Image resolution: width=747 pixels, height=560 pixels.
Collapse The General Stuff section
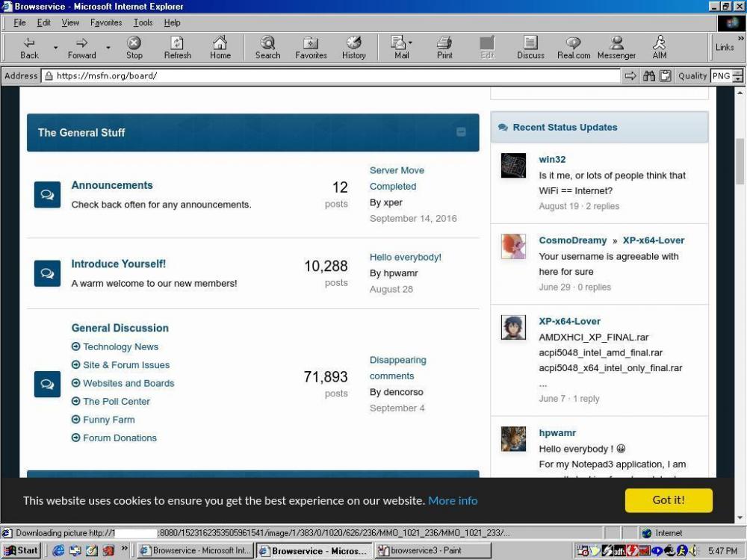click(x=461, y=132)
